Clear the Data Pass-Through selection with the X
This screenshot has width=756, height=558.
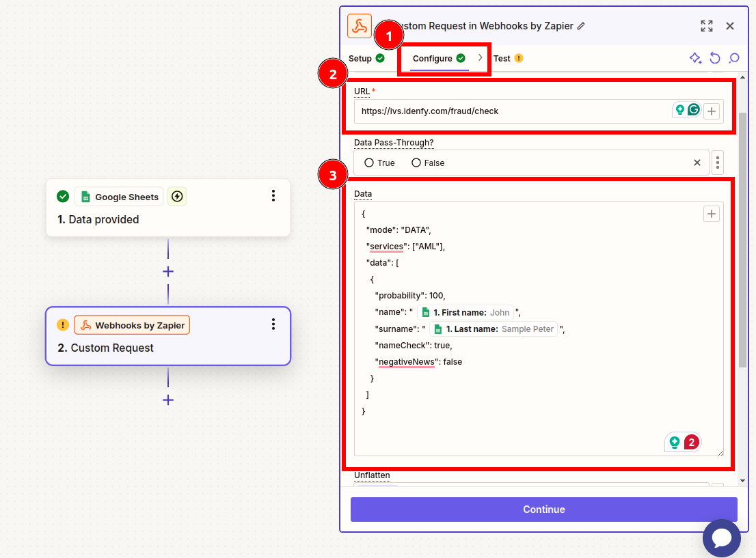tap(697, 163)
